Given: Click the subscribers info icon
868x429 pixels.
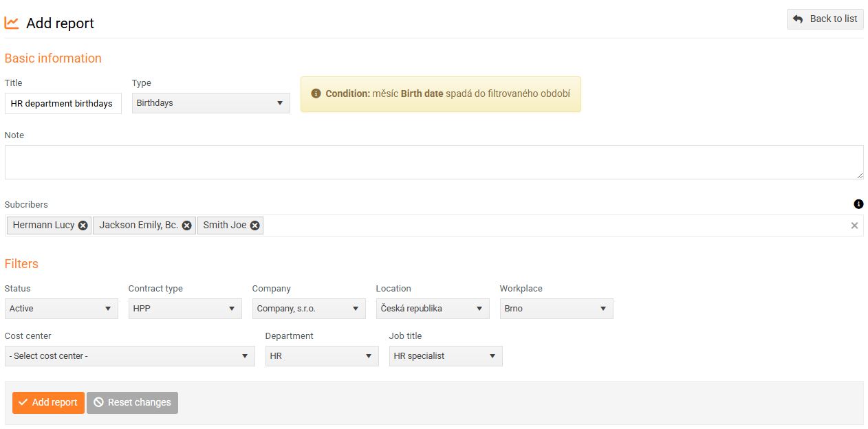Looking at the screenshot, I should pyautogui.click(x=858, y=204).
